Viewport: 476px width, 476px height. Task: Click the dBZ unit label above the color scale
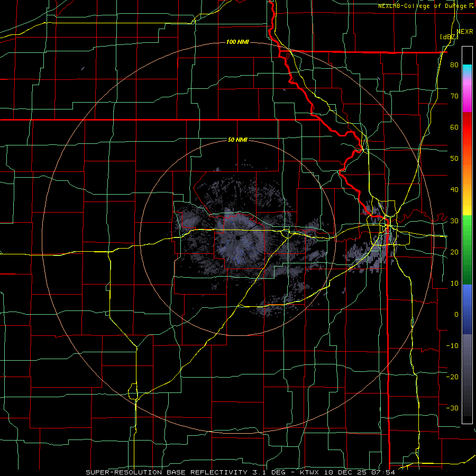point(449,37)
